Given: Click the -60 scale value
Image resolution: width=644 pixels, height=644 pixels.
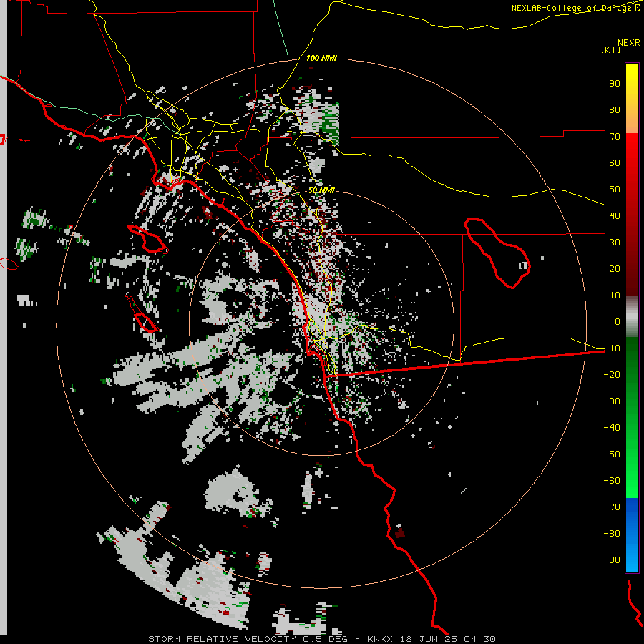Looking at the screenshot, I should pos(612,481).
